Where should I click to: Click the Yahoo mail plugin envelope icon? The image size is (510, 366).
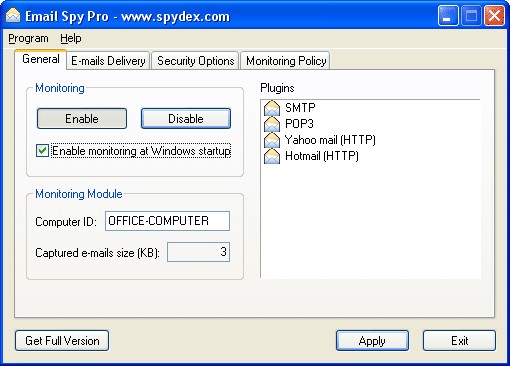click(272, 140)
